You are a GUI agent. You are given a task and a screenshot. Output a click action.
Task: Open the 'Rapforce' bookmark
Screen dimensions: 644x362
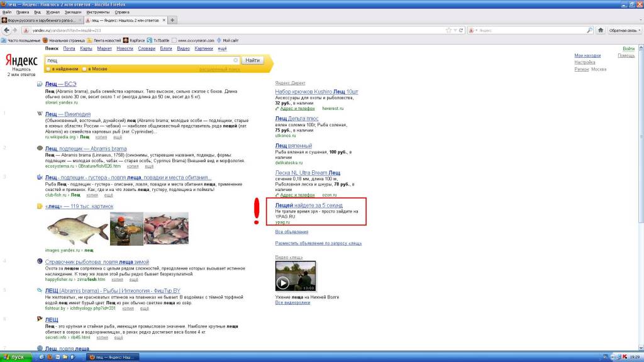point(134,41)
